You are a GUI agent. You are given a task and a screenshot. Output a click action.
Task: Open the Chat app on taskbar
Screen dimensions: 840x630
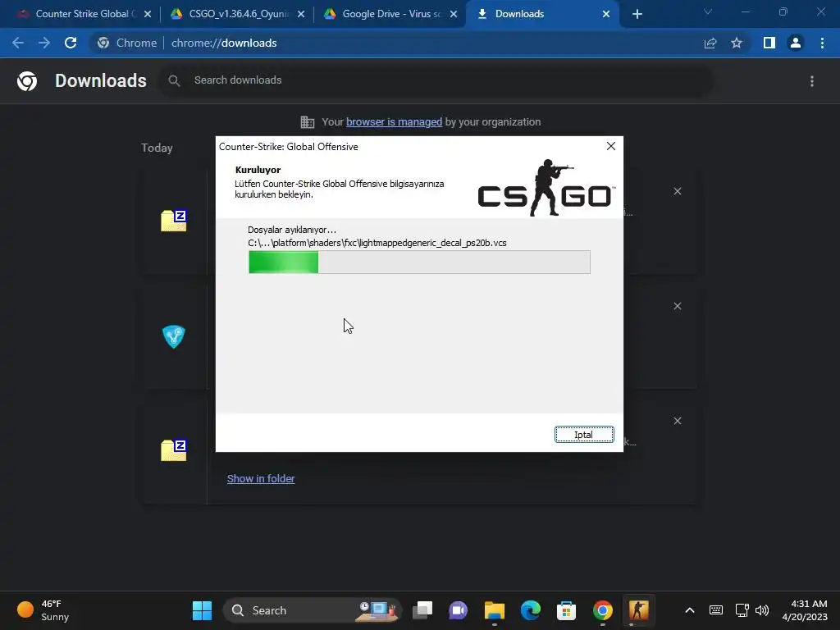point(458,610)
